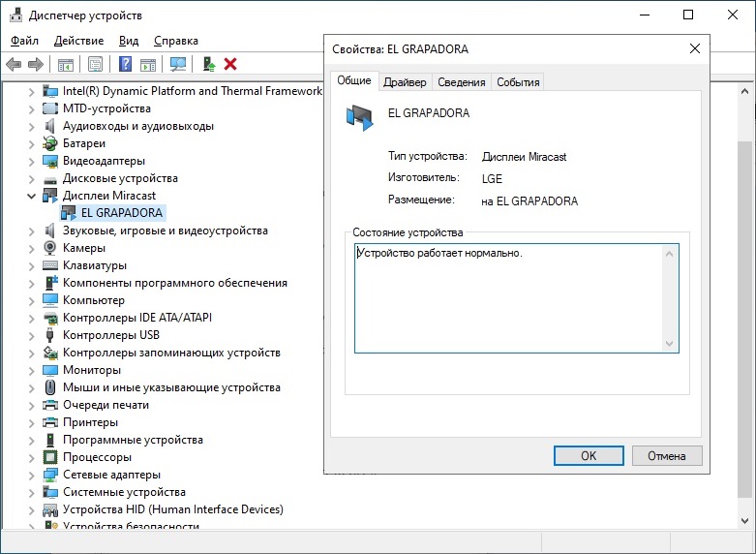Click the red X Uninstall device icon
This screenshot has height=554, width=756.
click(x=230, y=64)
